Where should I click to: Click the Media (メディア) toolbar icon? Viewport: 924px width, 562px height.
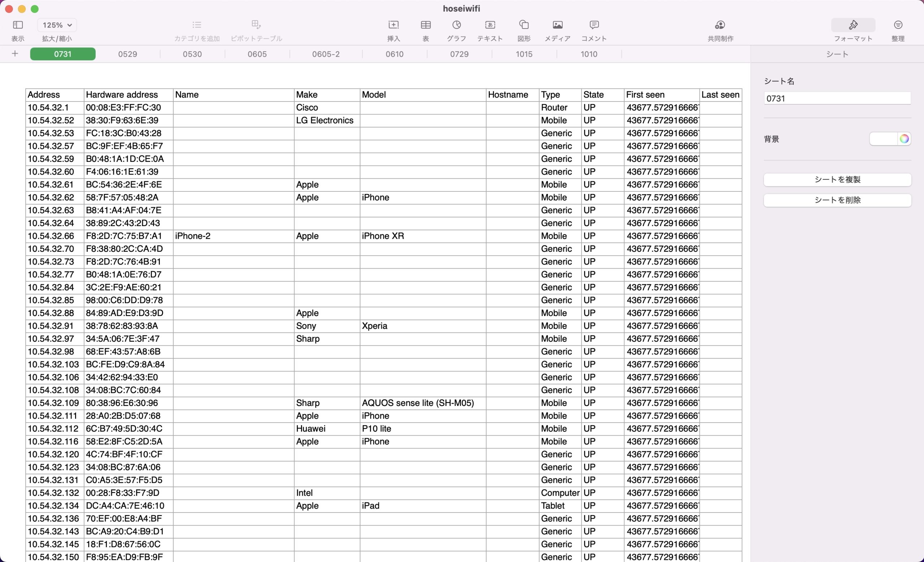(557, 25)
